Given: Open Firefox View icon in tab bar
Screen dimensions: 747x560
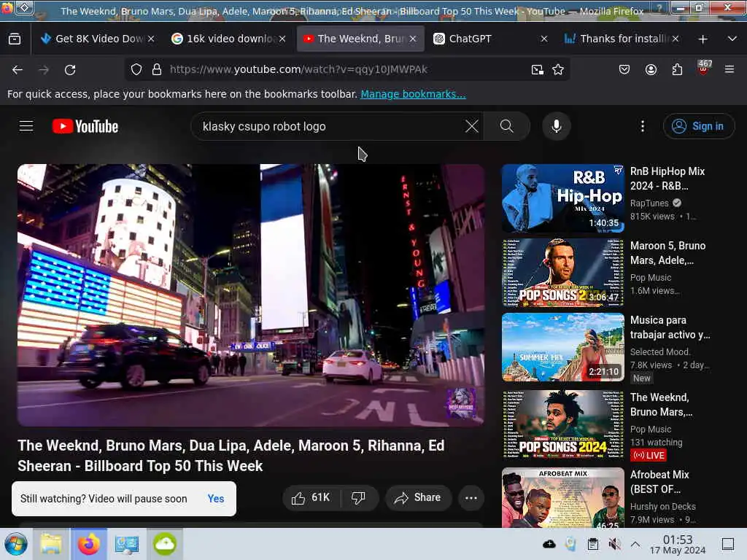Looking at the screenshot, I should point(15,39).
